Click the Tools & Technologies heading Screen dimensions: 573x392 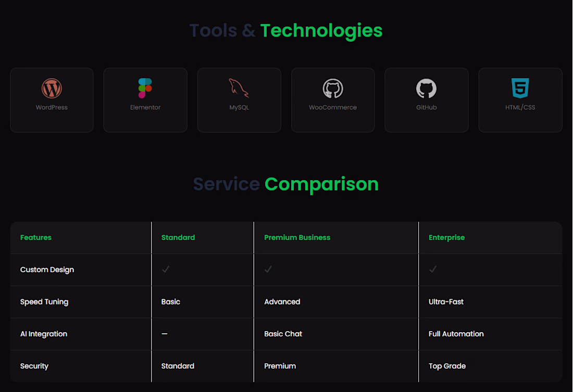click(286, 31)
